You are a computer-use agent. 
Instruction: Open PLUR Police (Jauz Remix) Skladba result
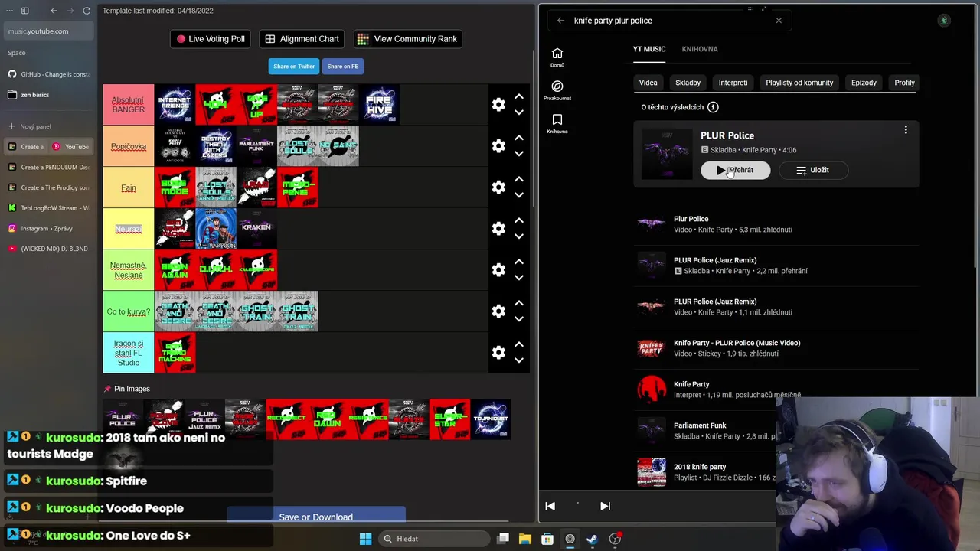tap(776, 265)
